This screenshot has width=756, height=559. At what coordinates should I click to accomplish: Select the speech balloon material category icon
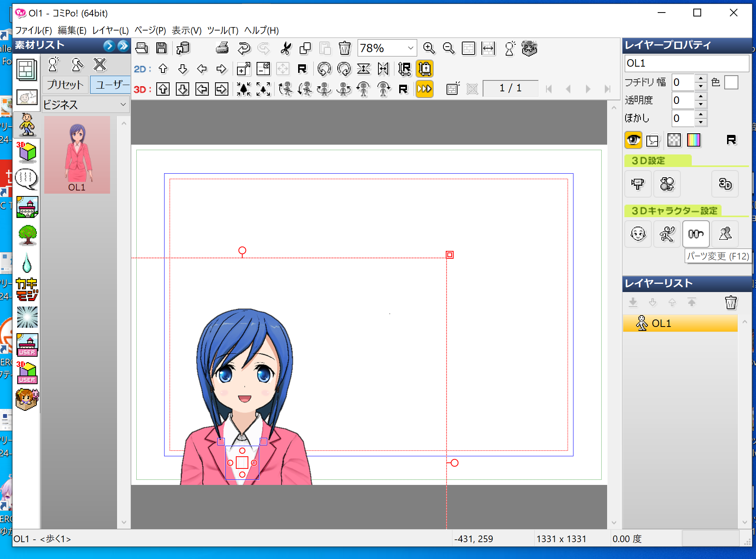(27, 179)
